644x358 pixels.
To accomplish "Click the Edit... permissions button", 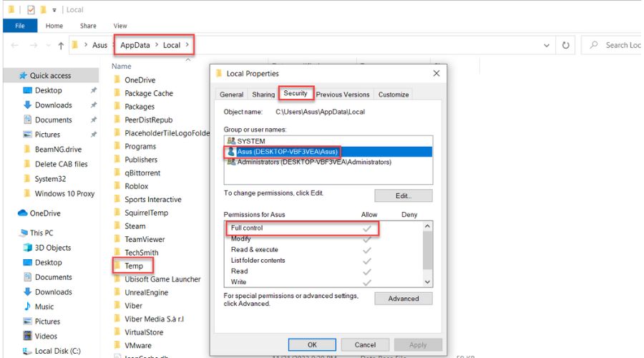I will click(x=403, y=195).
